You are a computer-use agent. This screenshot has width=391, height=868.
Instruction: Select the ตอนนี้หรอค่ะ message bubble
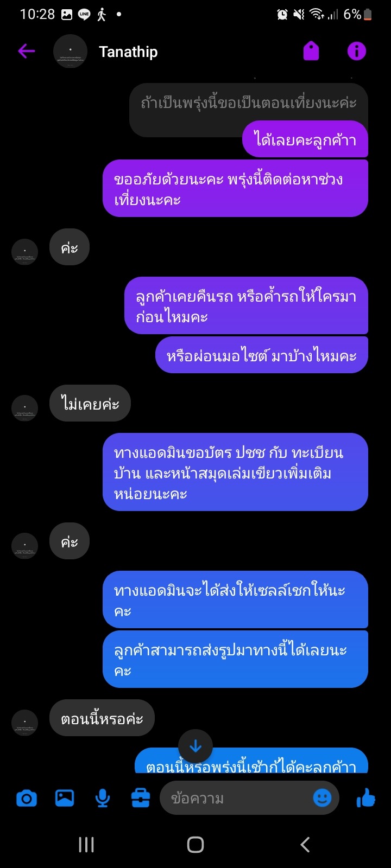[x=102, y=718]
